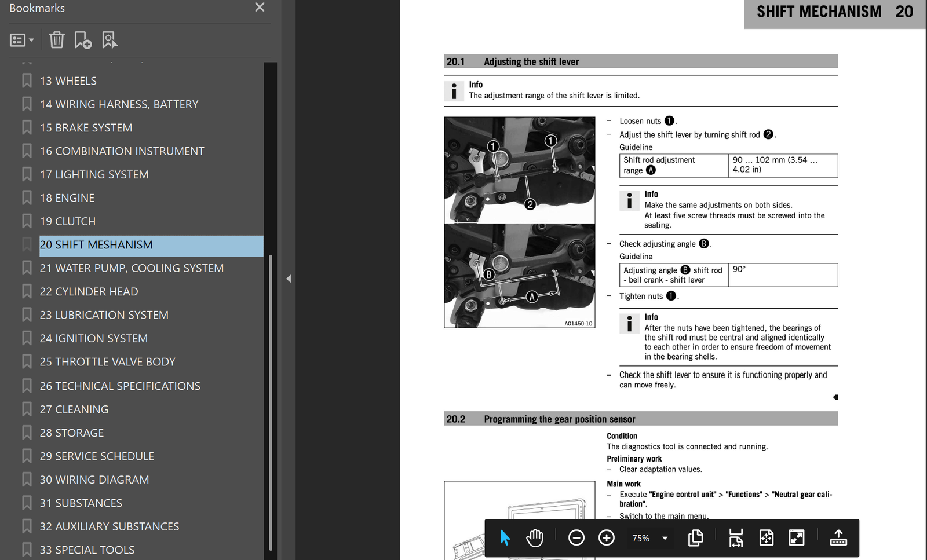The width and height of the screenshot is (927, 560).
Task: Open 26 TECHNICAL SPECIFICATIONS bookmark
Action: (120, 386)
